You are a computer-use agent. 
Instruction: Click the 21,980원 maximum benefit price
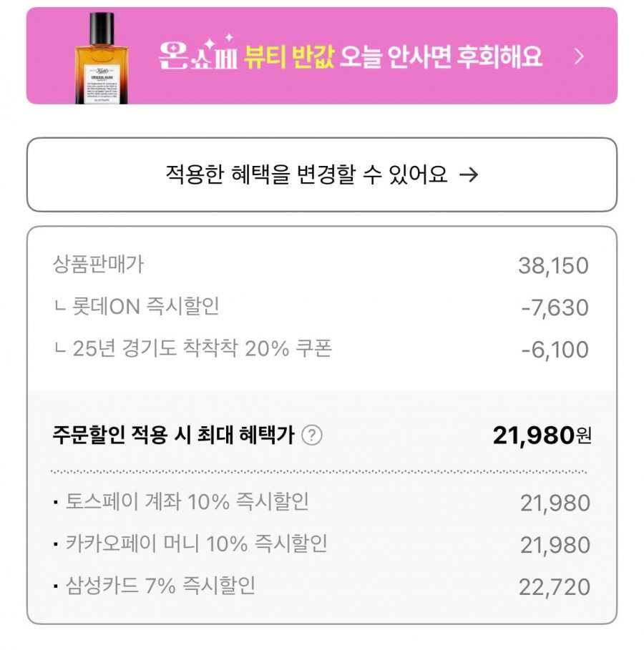pos(542,435)
